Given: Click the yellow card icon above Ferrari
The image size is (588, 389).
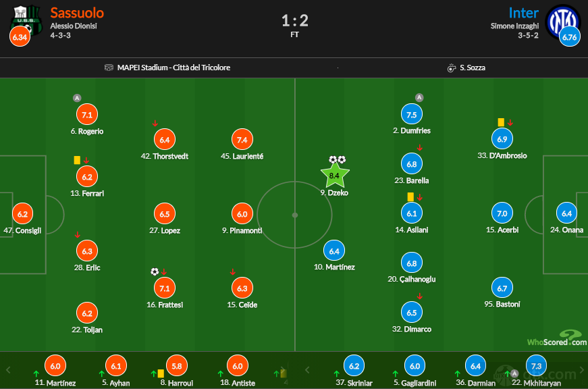Looking at the screenshot, I should click(77, 160).
